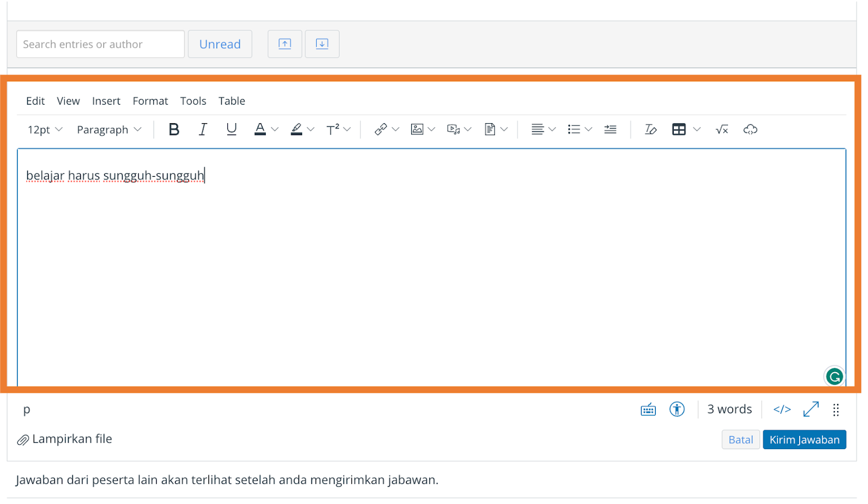
Task: Click the clear formatting icon
Action: coord(650,129)
